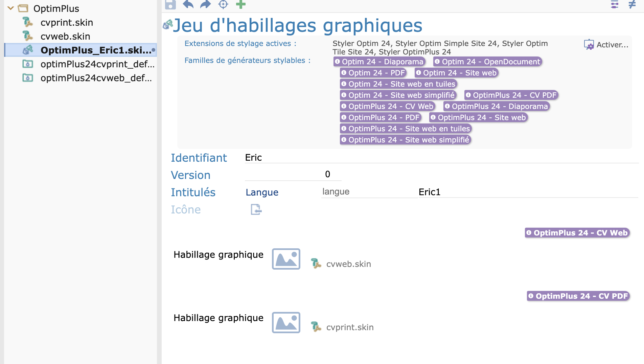Open optimPlus24cvprint_def... tree item
Image resolution: width=644 pixels, height=364 pixels.
pos(97,64)
